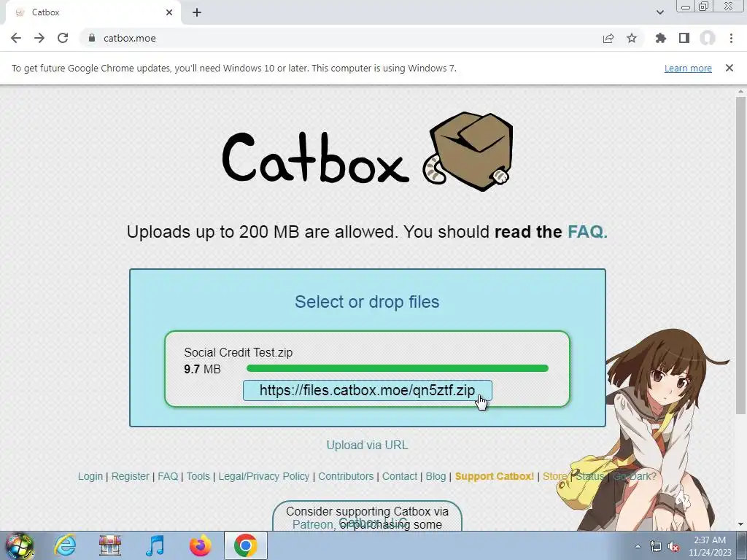Image resolution: width=747 pixels, height=560 pixels.
Task: Go forward in browser history
Action: click(39, 38)
